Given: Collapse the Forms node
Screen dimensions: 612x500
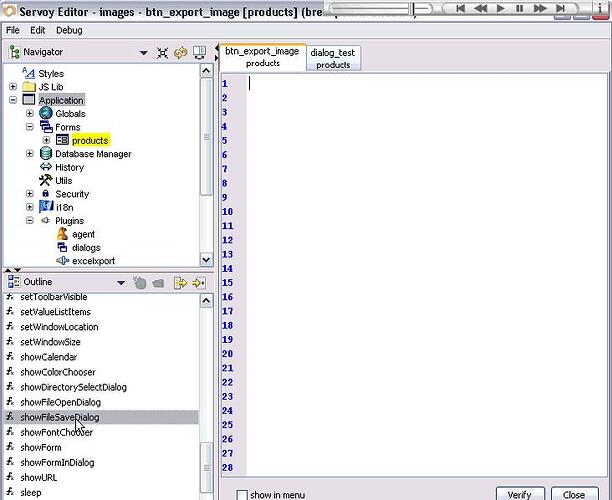Looking at the screenshot, I should 30,127.
